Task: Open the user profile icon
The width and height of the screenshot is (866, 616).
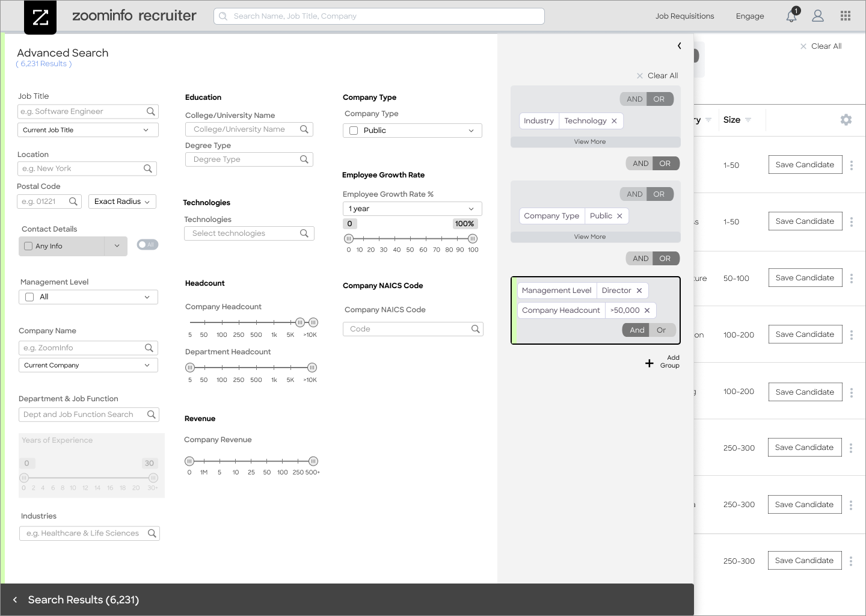Action: (818, 16)
